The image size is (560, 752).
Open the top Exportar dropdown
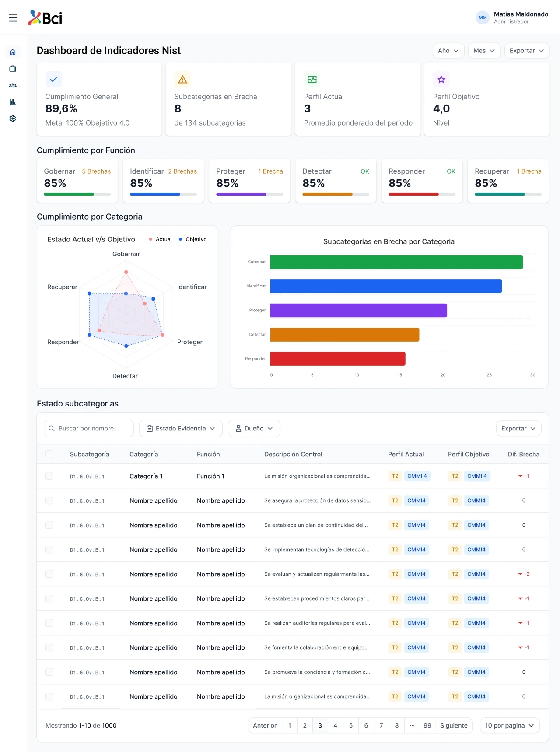pos(527,51)
